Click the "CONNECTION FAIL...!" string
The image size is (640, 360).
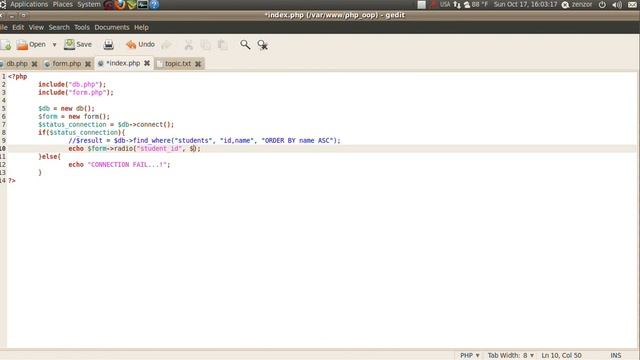click(x=127, y=164)
